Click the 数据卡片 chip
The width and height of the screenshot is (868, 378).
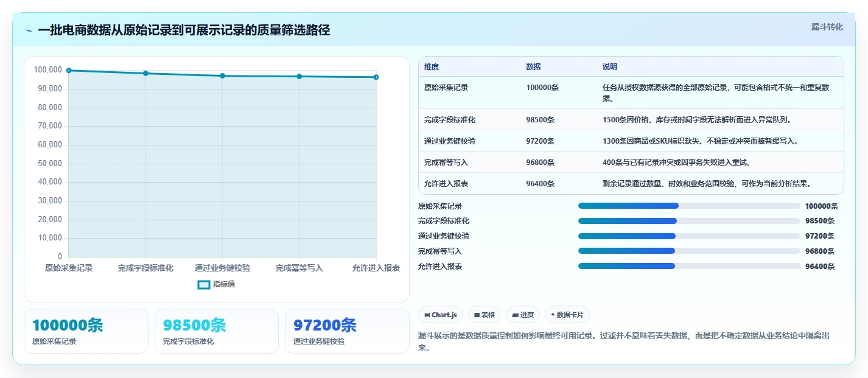coord(567,315)
